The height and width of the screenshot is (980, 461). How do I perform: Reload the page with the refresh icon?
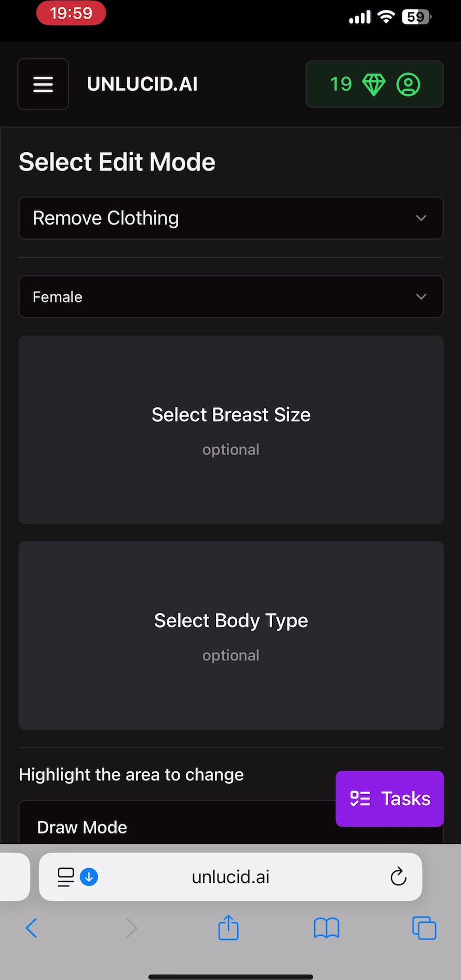tap(398, 877)
